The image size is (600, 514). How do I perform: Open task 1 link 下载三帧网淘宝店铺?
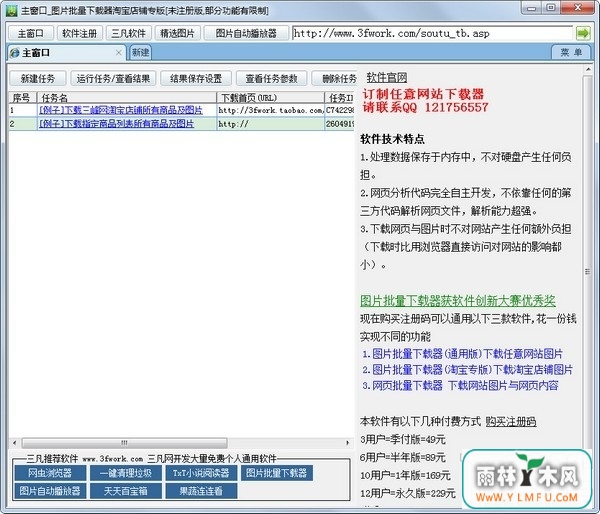121,110
